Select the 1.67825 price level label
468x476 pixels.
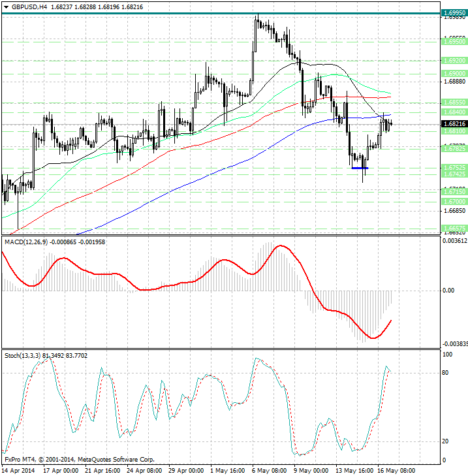coord(454,149)
